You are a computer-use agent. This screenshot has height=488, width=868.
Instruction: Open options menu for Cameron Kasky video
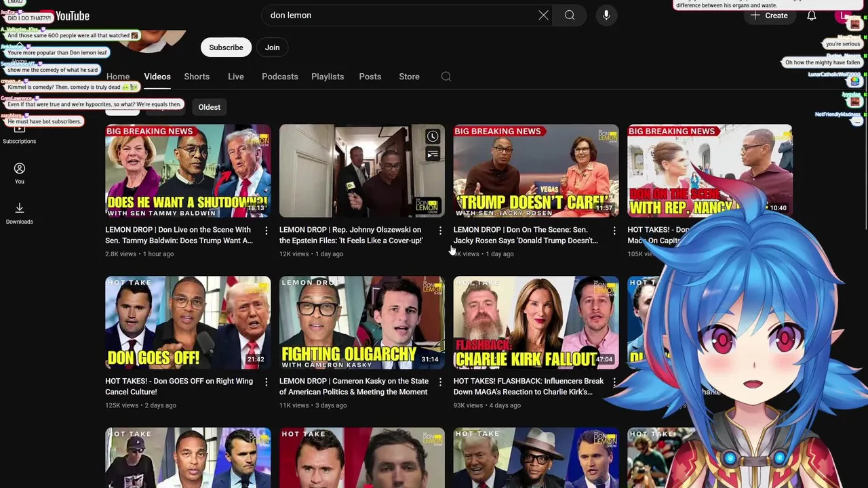441,382
